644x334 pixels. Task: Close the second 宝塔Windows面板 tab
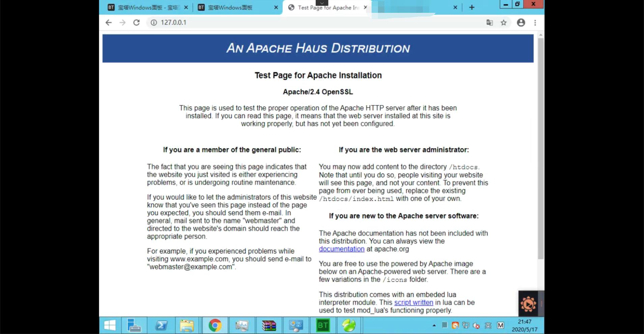[x=276, y=7]
